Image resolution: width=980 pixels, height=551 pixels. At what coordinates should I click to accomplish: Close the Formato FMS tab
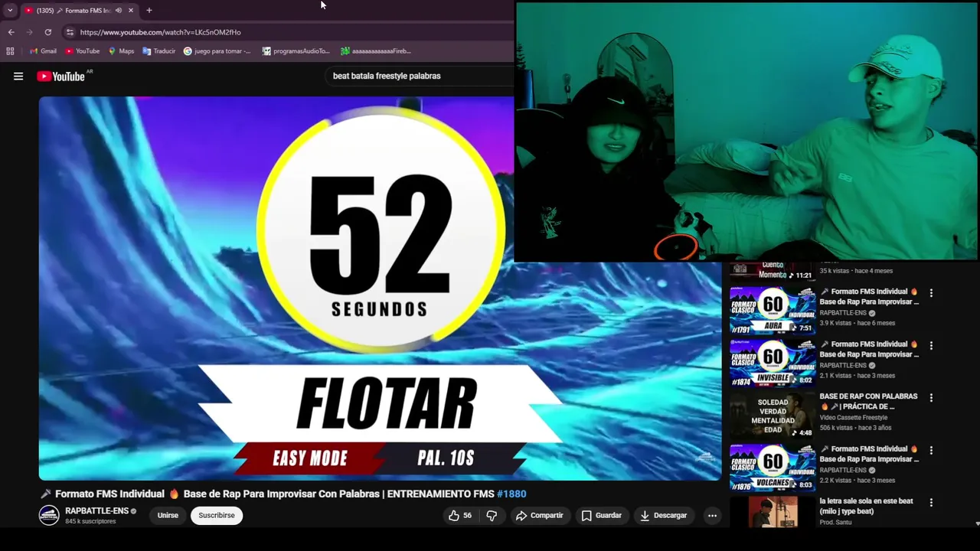[x=131, y=11]
